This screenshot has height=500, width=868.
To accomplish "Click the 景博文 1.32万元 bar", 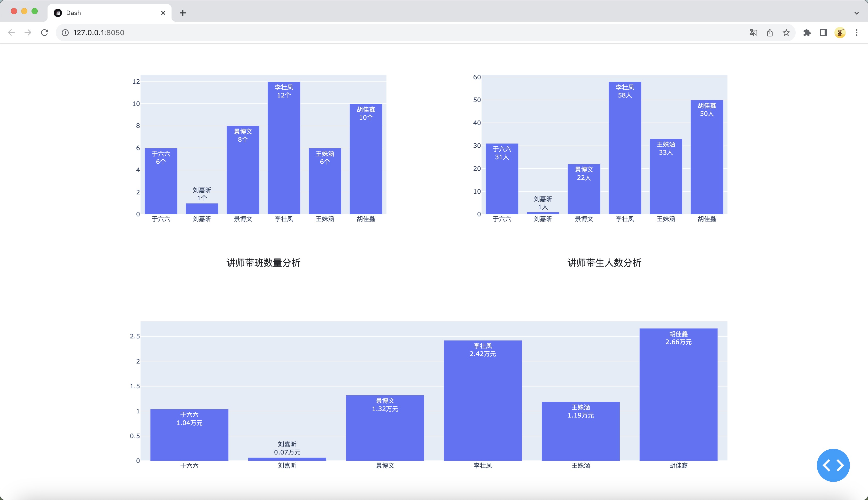I will click(x=385, y=428).
